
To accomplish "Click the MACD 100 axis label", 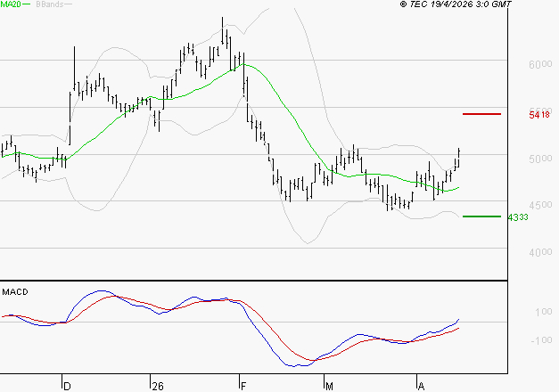I will (544, 312).
